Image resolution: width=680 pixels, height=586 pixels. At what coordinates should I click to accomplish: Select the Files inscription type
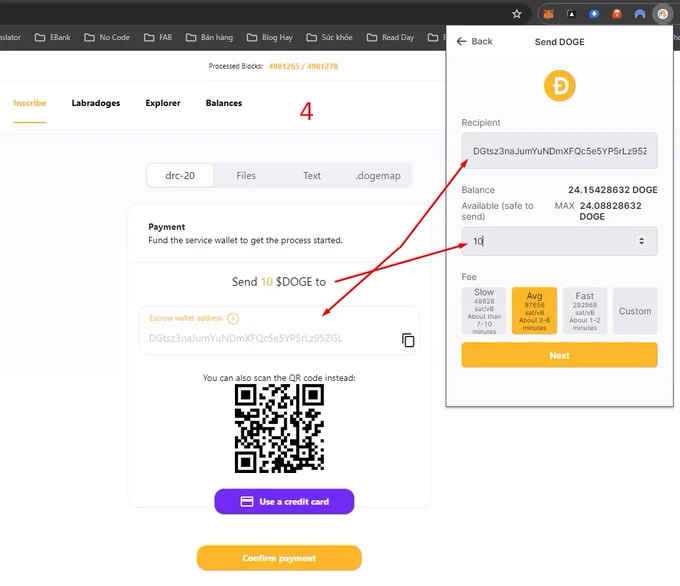[246, 175]
